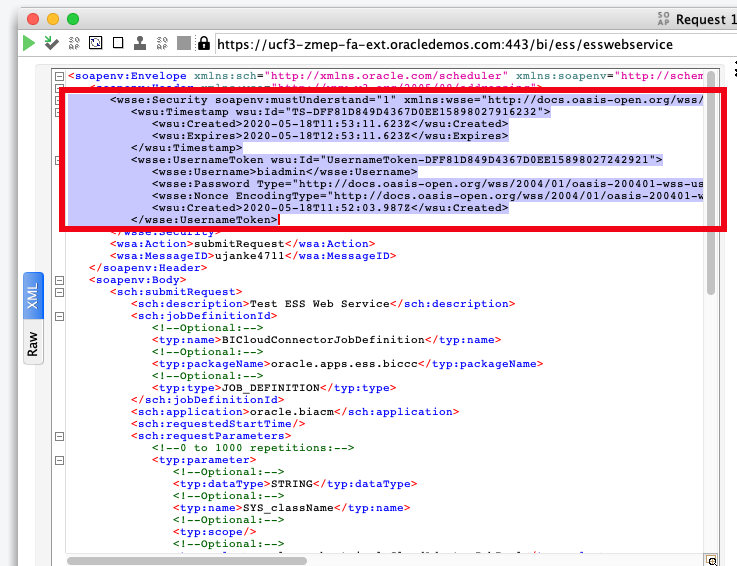Screen dimensions: 737x566
Task: Collapse the sch:submitRequest node
Action: point(59,292)
